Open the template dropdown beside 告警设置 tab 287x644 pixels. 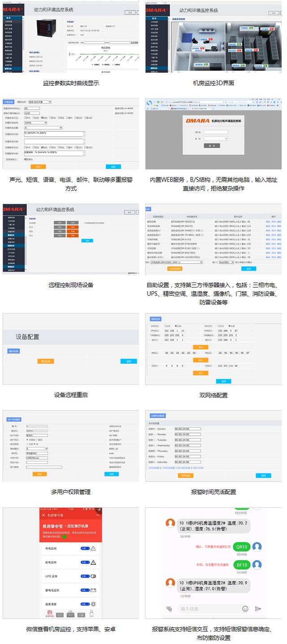click(40, 102)
